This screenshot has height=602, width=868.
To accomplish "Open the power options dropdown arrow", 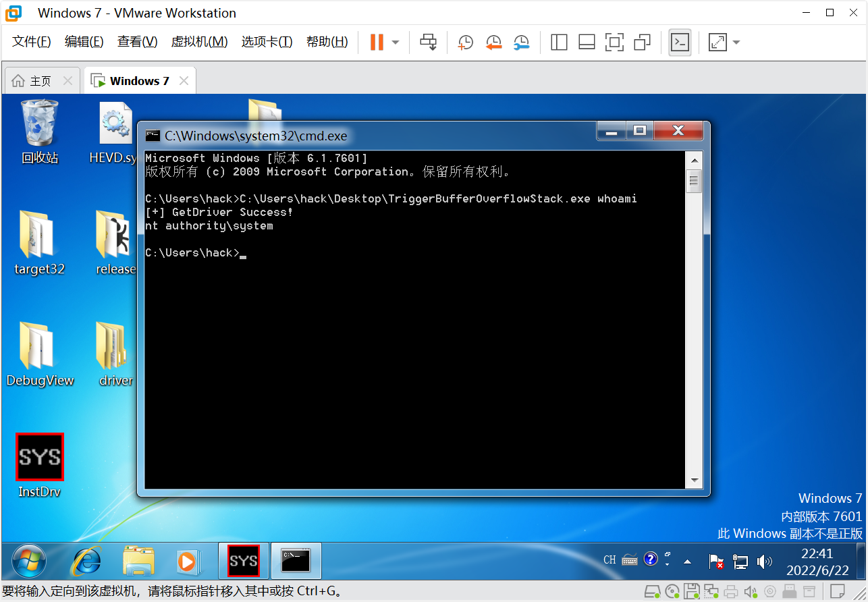I will pyautogui.click(x=396, y=43).
